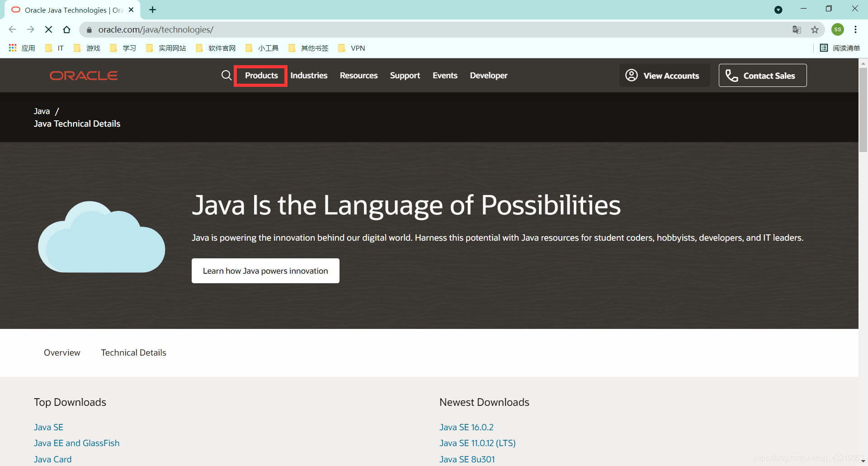Open the Support menu
This screenshot has height=466, width=868.
(x=405, y=76)
